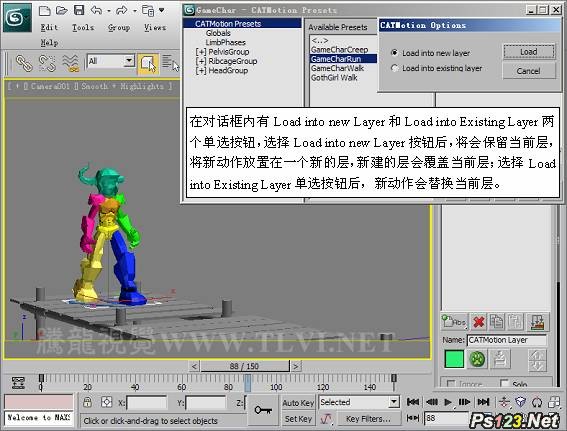Play the animation
This screenshot has height=431, width=567.
(x=448, y=402)
